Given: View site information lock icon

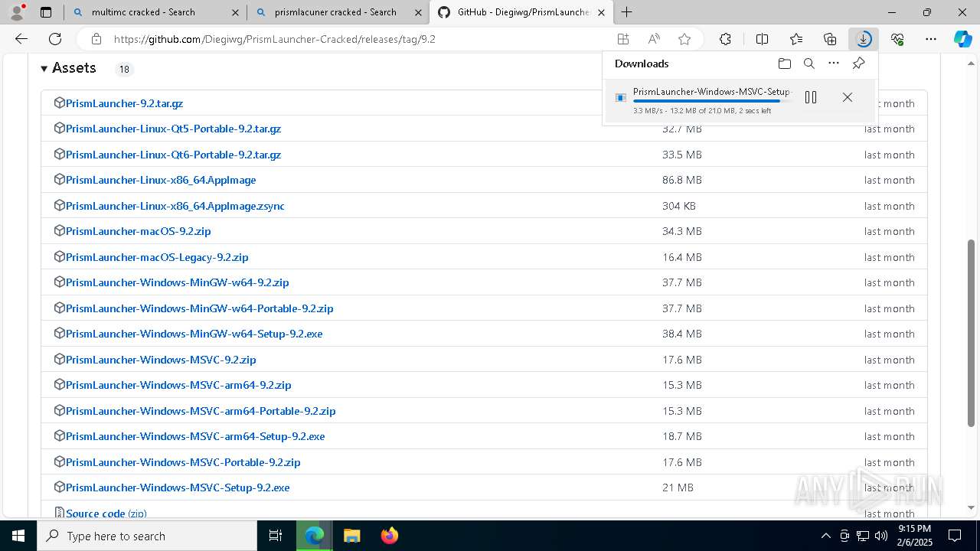Looking at the screenshot, I should tap(96, 39).
